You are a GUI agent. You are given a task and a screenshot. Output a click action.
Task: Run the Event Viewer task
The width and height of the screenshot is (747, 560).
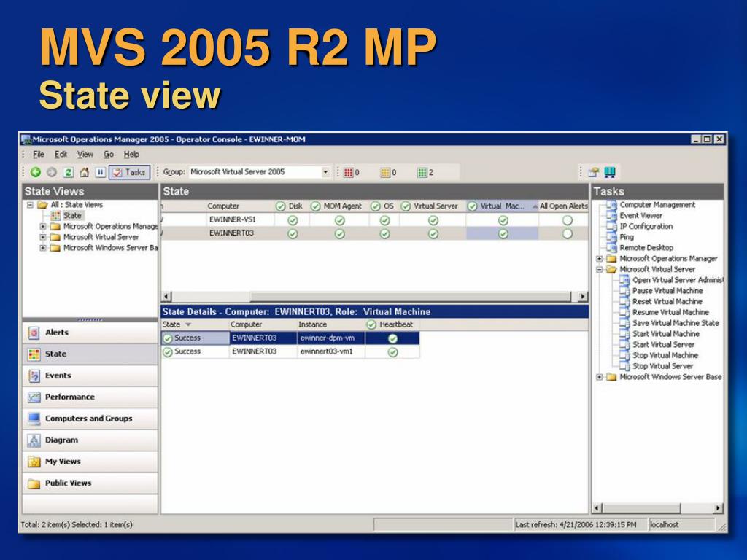point(640,215)
